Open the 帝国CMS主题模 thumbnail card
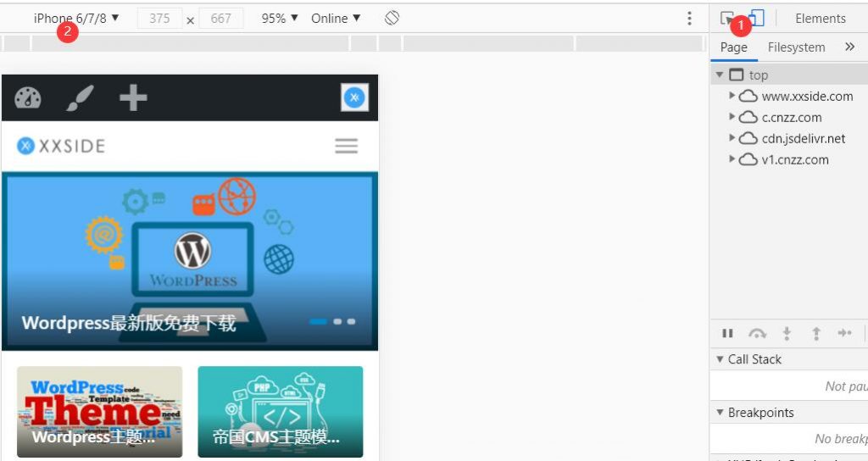This screenshot has height=461, width=868. (x=280, y=412)
